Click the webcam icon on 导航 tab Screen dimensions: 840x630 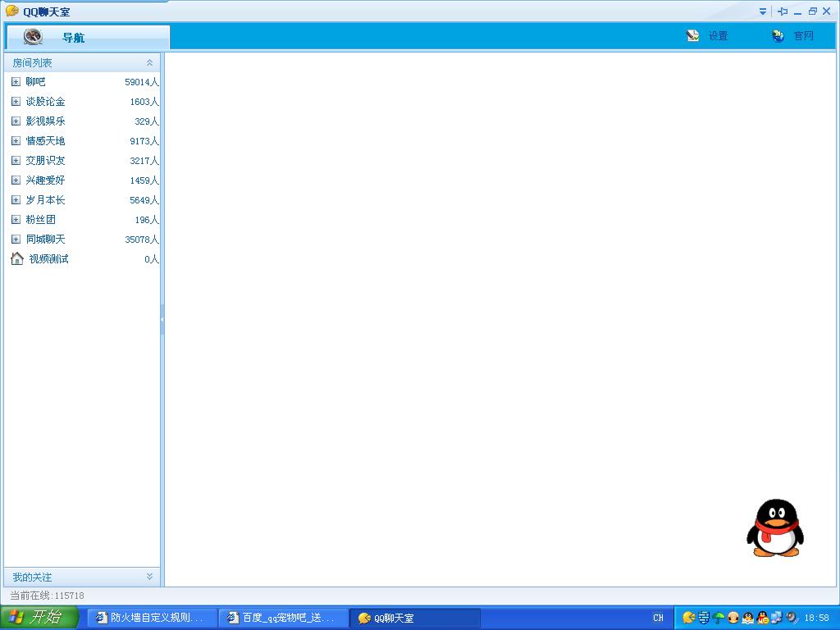point(33,36)
